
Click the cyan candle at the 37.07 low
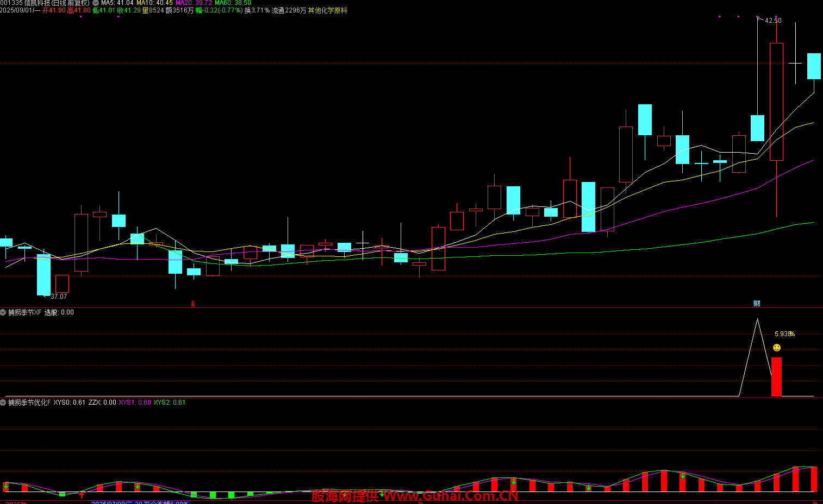pyautogui.click(x=43, y=275)
